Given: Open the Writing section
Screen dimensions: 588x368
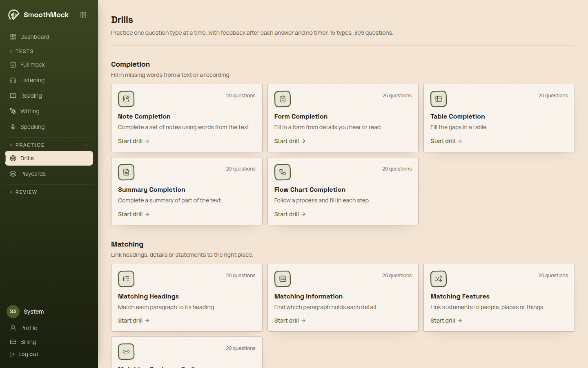Looking at the screenshot, I should click(49, 111).
